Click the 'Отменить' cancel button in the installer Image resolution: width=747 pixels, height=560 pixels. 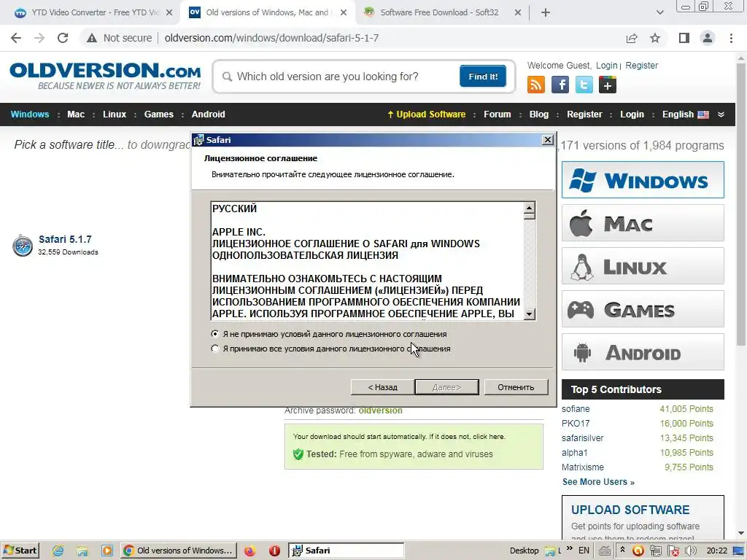pos(516,387)
